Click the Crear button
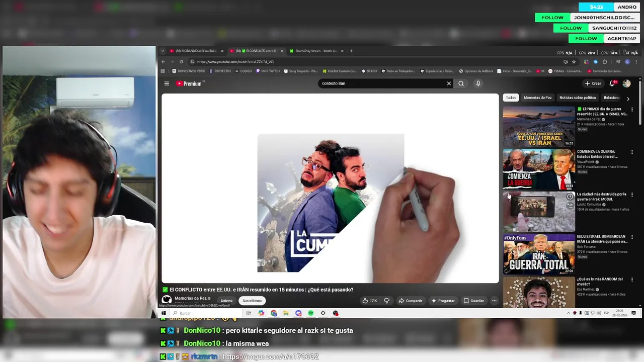Screen dimensions: 644x362 (x=593, y=83)
